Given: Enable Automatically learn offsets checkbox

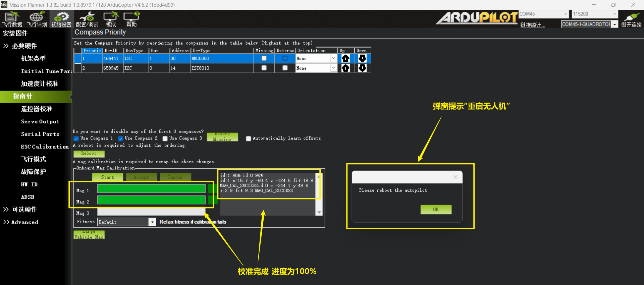Looking at the screenshot, I should (x=249, y=138).
